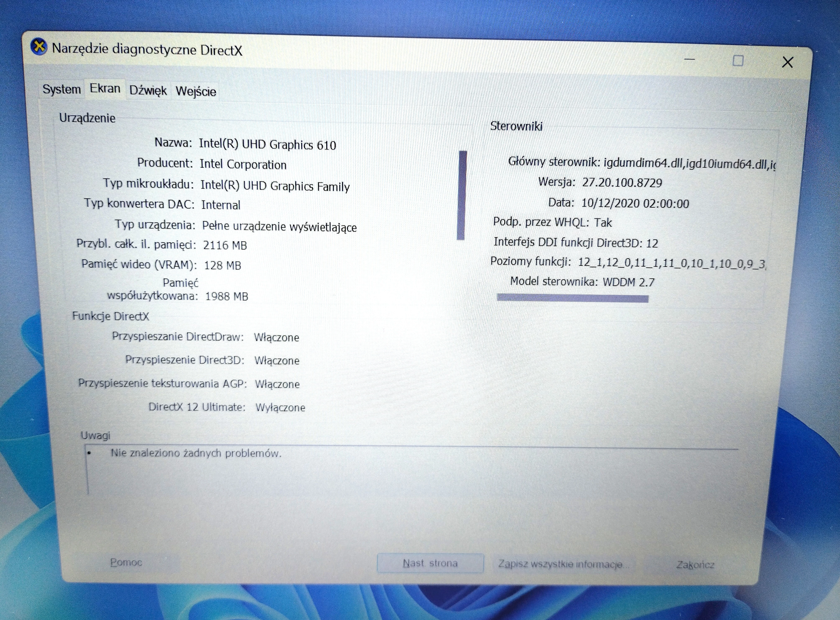Click the VRAM value 128 MB

tap(222, 265)
